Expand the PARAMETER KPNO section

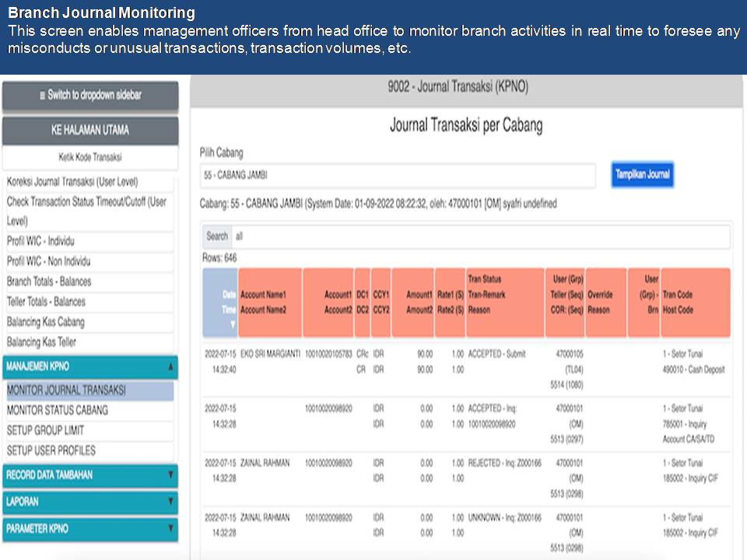pyautogui.click(x=90, y=529)
